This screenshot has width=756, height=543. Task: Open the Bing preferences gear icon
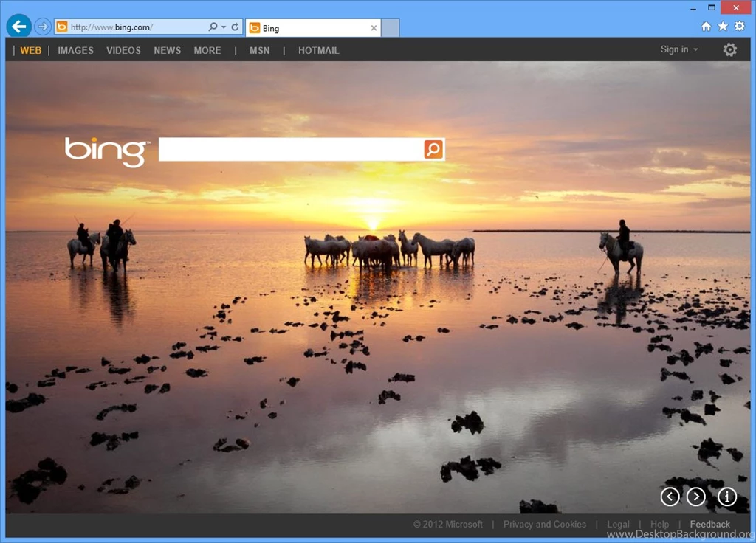point(729,49)
